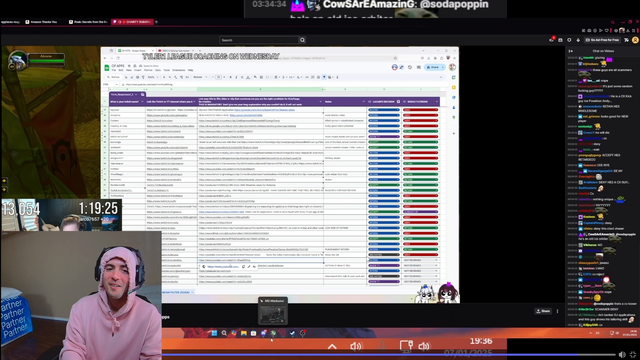Switch to the Peak: Secrets browser tab
The width and height of the screenshot is (640, 360).
88,22
